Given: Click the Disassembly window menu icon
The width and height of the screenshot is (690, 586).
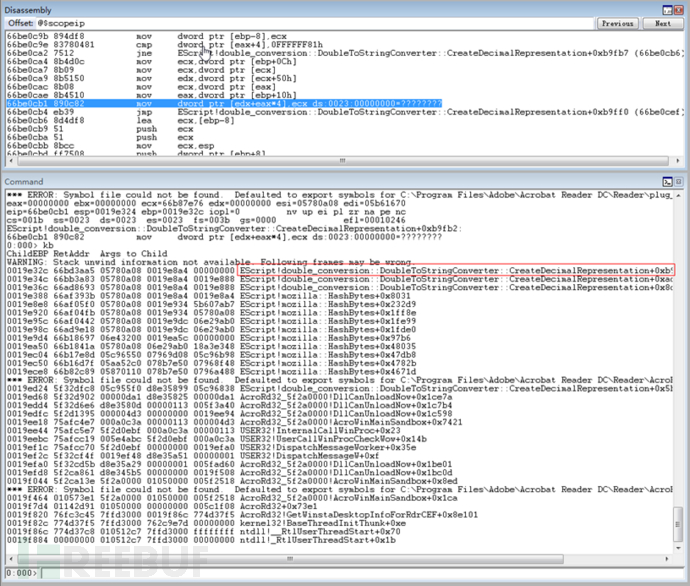Looking at the screenshot, I should [x=667, y=10].
